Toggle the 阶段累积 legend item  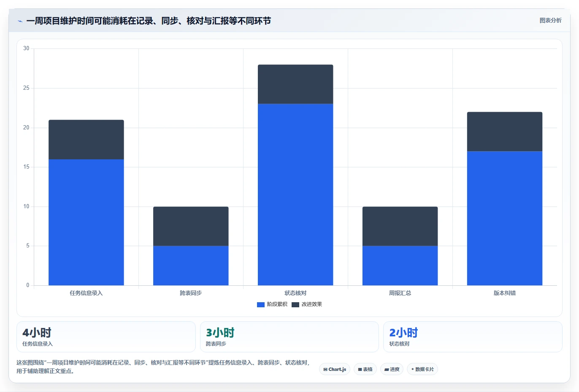click(x=272, y=304)
